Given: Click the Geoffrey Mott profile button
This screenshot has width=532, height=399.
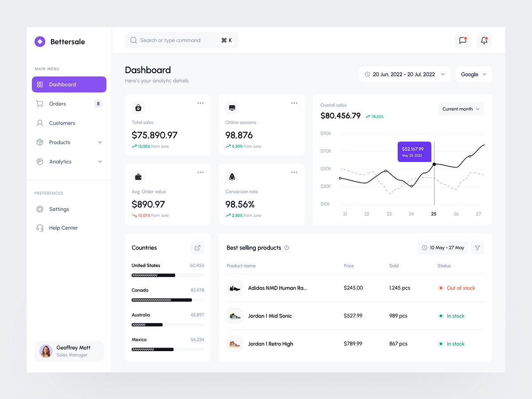Looking at the screenshot, I should pyautogui.click(x=69, y=351).
